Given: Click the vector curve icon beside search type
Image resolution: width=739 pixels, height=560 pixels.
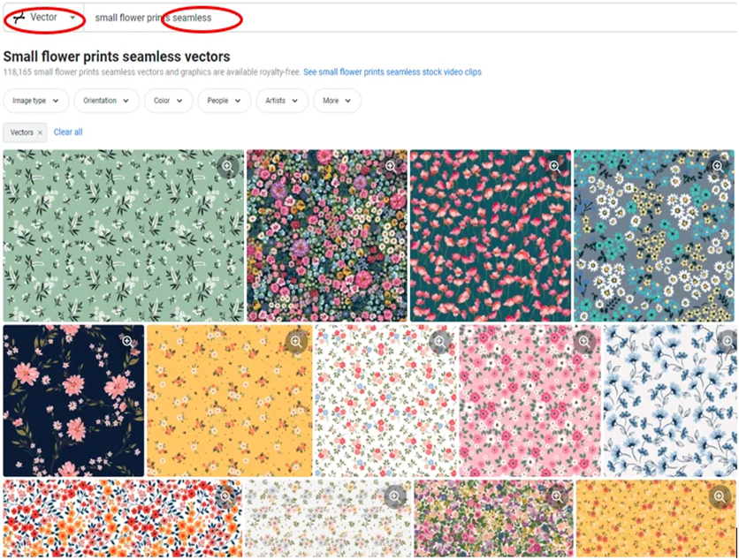Looking at the screenshot, I should (x=19, y=18).
